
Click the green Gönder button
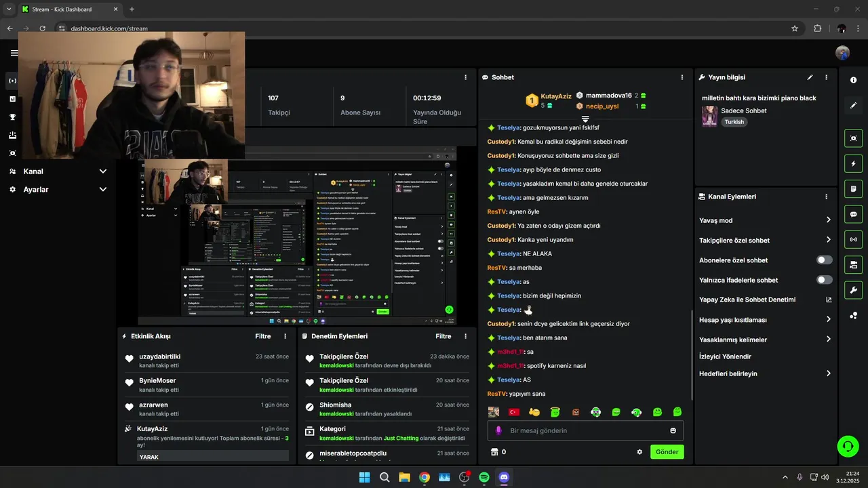pyautogui.click(x=667, y=452)
